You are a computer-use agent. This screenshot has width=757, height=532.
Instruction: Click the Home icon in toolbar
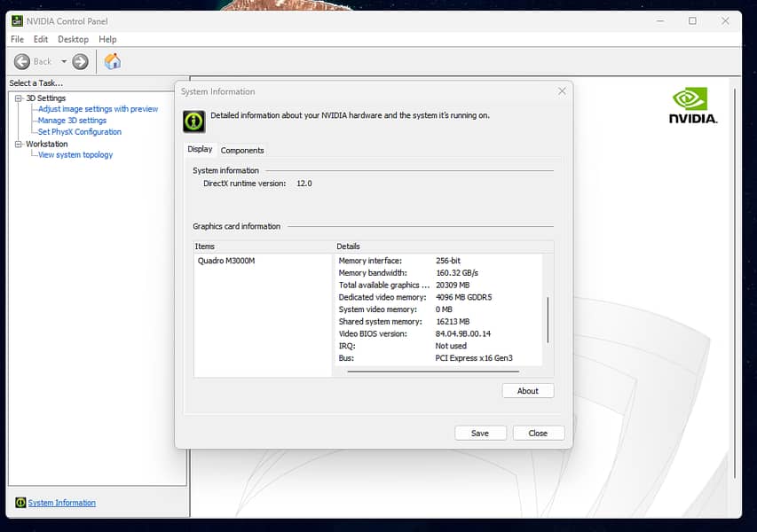pyautogui.click(x=113, y=61)
